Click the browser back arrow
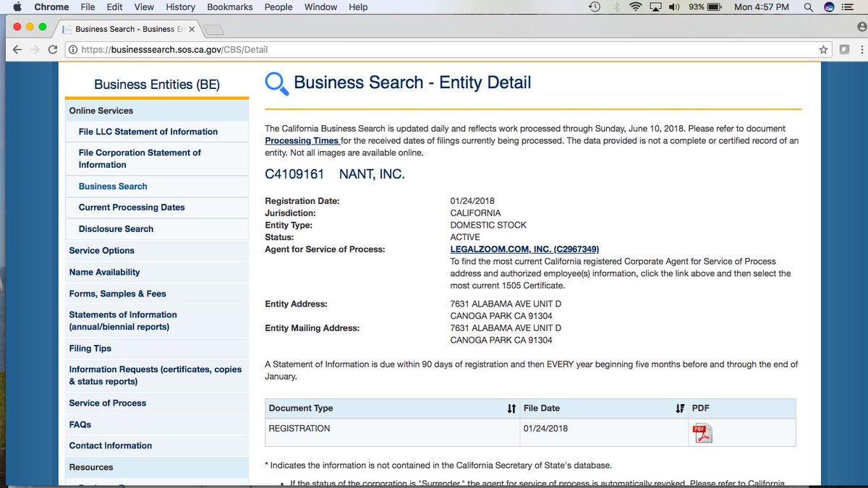This screenshot has height=488, width=868. click(x=17, y=50)
